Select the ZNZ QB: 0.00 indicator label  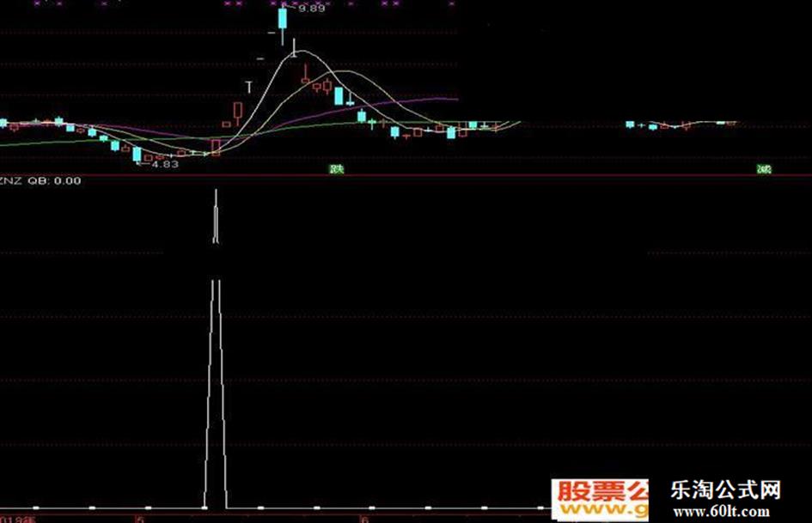click(40, 180)
